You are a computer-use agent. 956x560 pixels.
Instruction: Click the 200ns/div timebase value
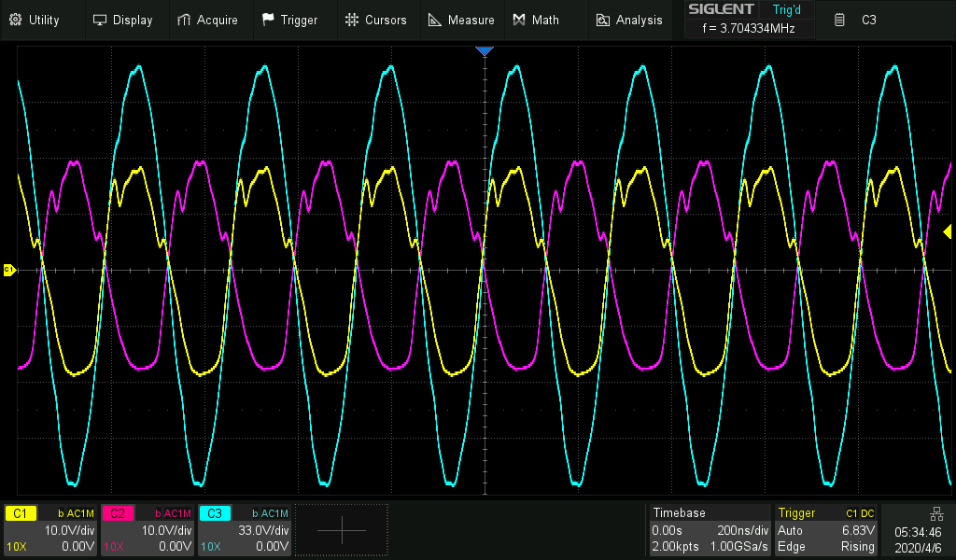pos(742,530)
